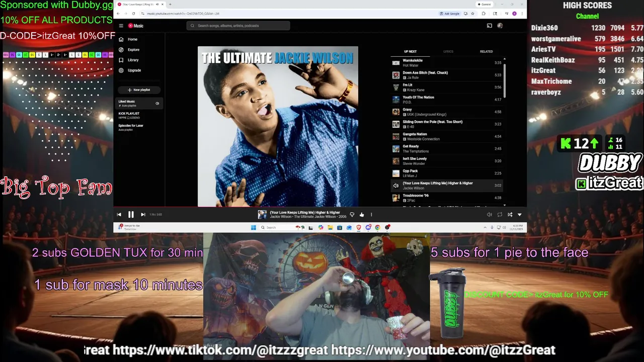
Task: Like the current song with thumbs up
Action: pyautogui.click(x=361, y=215)
